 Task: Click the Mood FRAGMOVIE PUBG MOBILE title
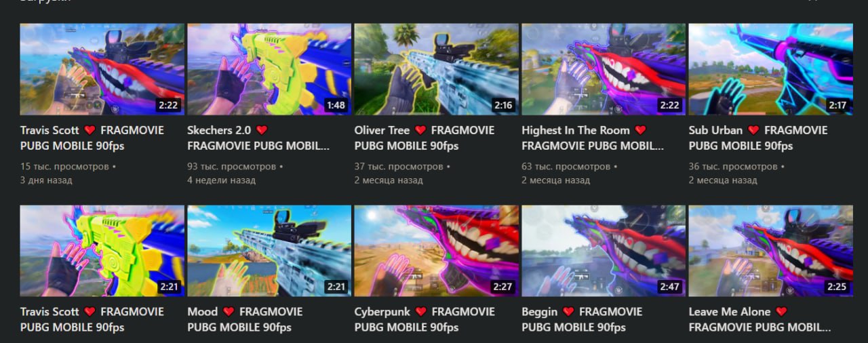(245, 319)
